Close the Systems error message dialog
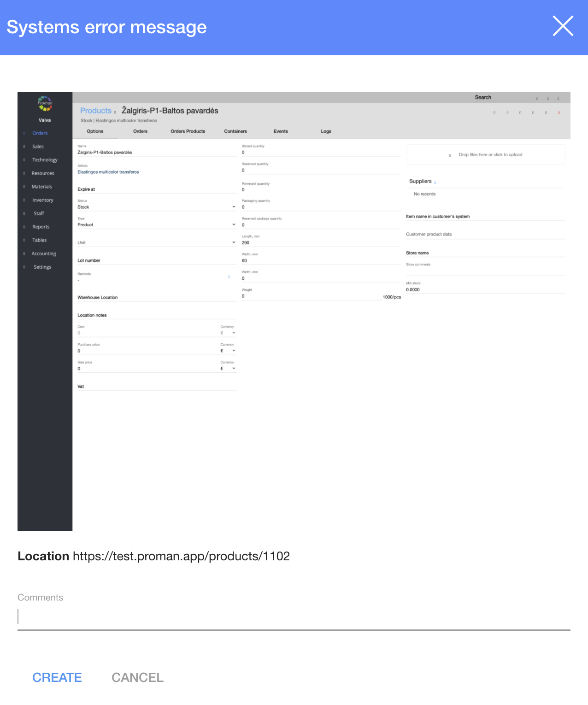Viewport: 588px width, 705px height. pos(563,26)
